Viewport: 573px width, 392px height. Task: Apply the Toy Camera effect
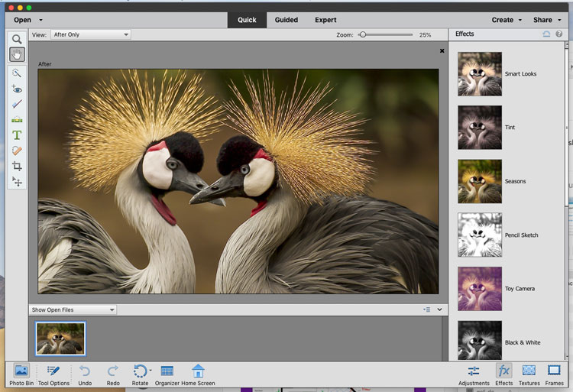[x=480, y=289]
